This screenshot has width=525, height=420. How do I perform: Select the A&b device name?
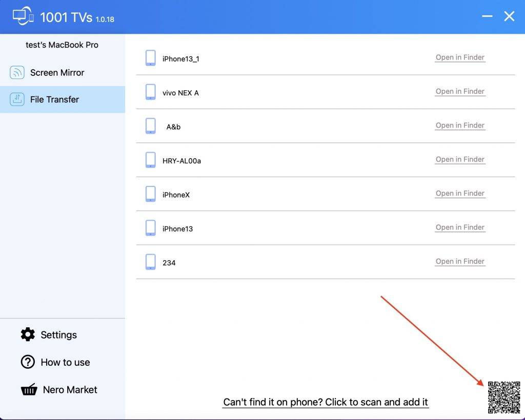173,127
